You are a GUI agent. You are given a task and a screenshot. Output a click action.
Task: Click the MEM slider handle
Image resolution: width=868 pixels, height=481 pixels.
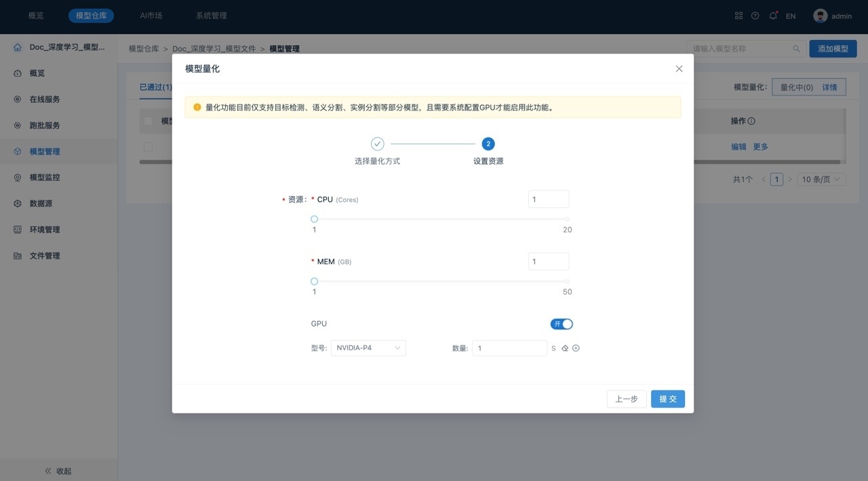(314, 281)
